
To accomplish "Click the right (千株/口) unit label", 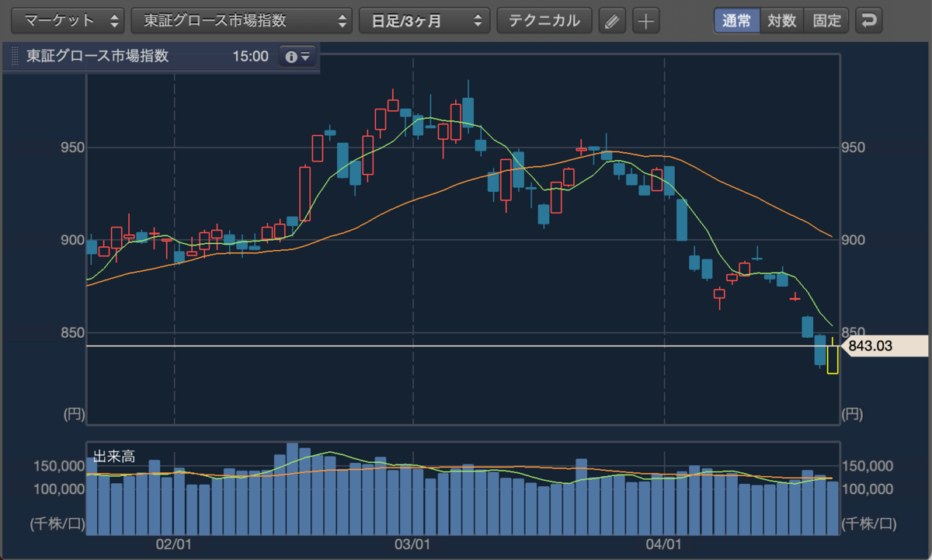I will click(x=868, y=523).
